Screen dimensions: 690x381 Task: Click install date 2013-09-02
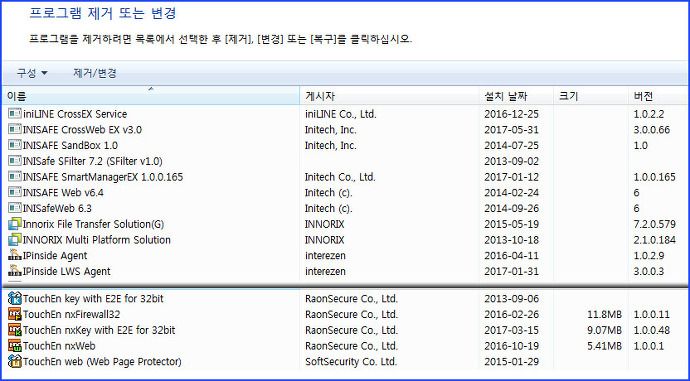(x=511, y=161)
